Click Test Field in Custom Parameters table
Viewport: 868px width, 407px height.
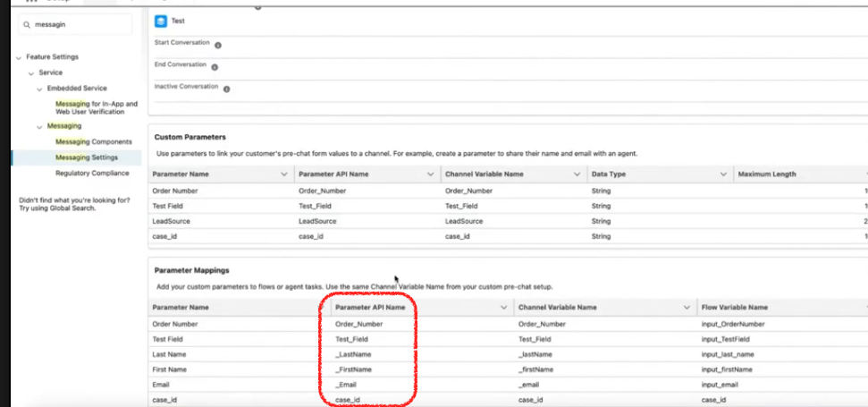tap(167, 206)
